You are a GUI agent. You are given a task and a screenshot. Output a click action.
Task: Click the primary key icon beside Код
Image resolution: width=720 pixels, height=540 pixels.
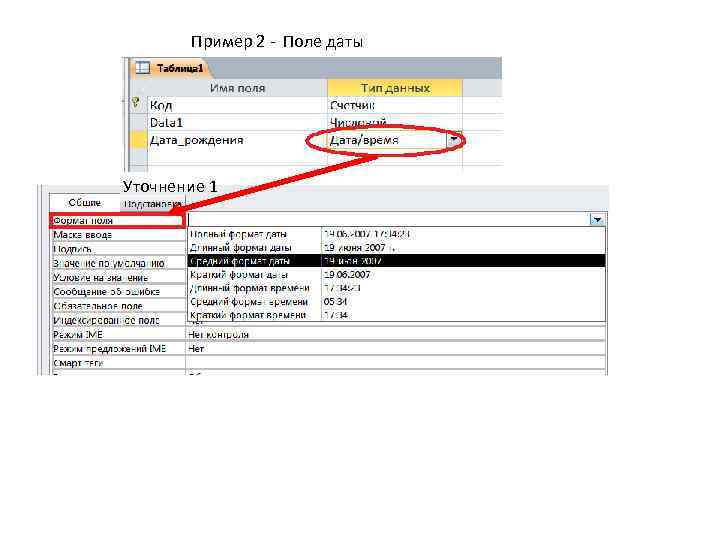click(x=136, y=103)
